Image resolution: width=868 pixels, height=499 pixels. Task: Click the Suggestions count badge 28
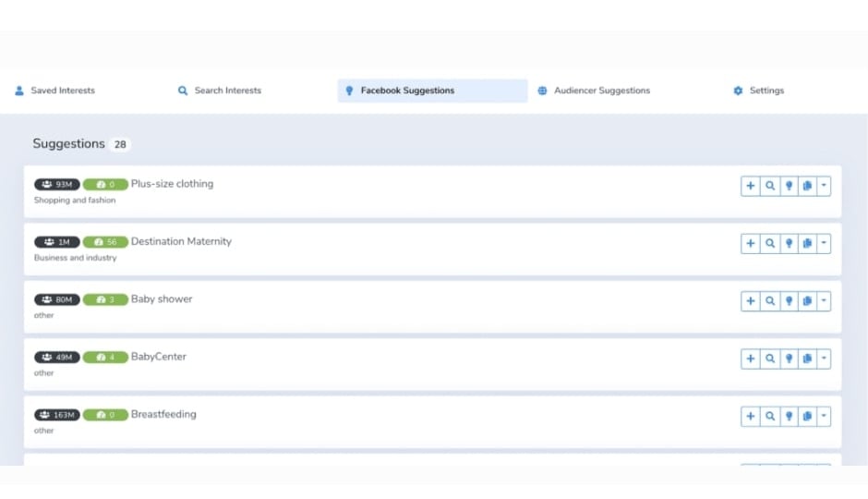pyautogui.click(x=120, y=144)
